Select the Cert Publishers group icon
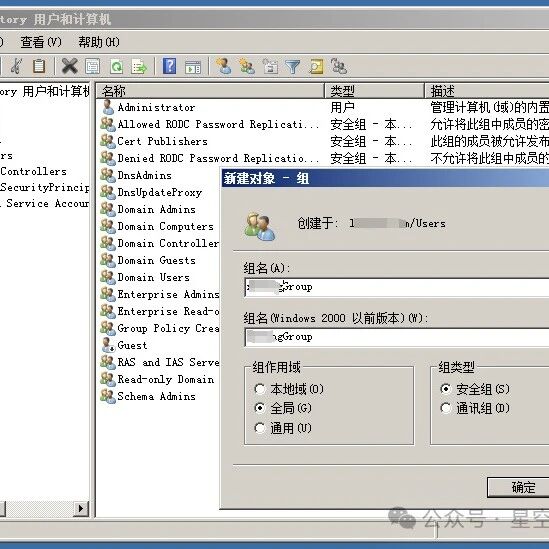 point(108,141)
